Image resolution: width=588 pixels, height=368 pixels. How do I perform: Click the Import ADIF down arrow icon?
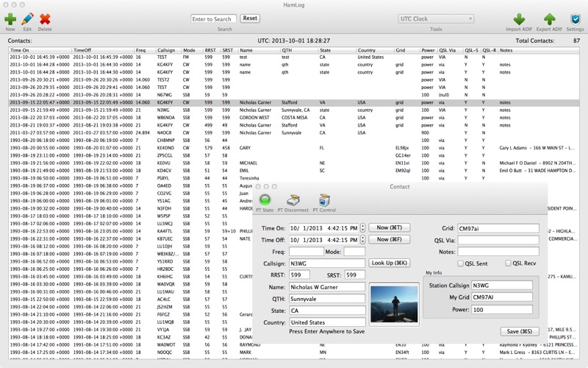519,19
